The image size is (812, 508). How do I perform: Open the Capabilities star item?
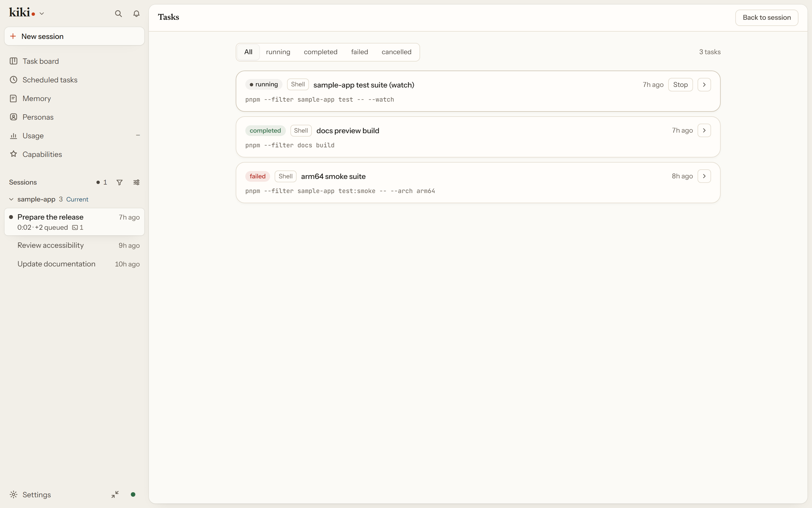(x=74, y=155)
